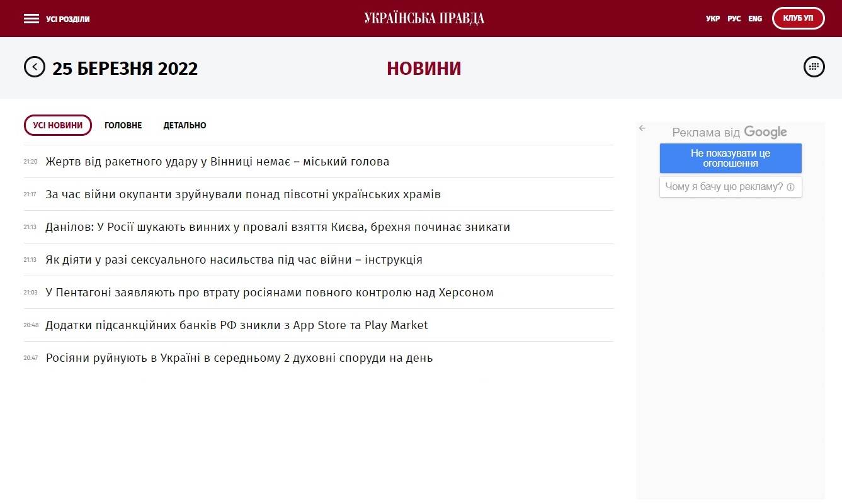
Task: Click Чому я бачу цю рекламу?
Action: coord(731,187)
